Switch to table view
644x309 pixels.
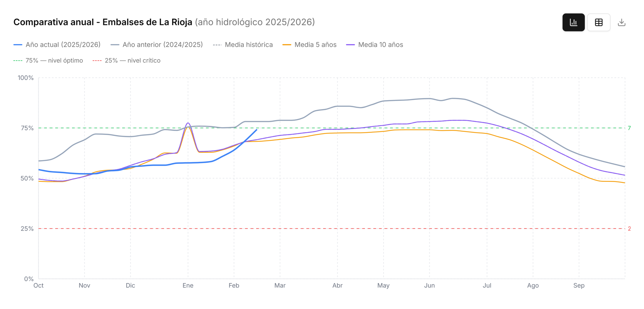pyautogui.click(x=598, y=22)
